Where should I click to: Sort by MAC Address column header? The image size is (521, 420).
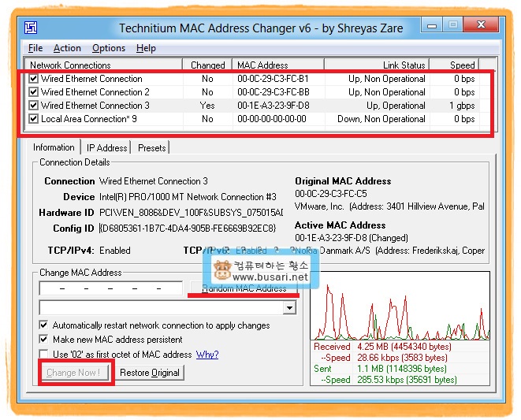pyautogui.click(x=278, y=65)
